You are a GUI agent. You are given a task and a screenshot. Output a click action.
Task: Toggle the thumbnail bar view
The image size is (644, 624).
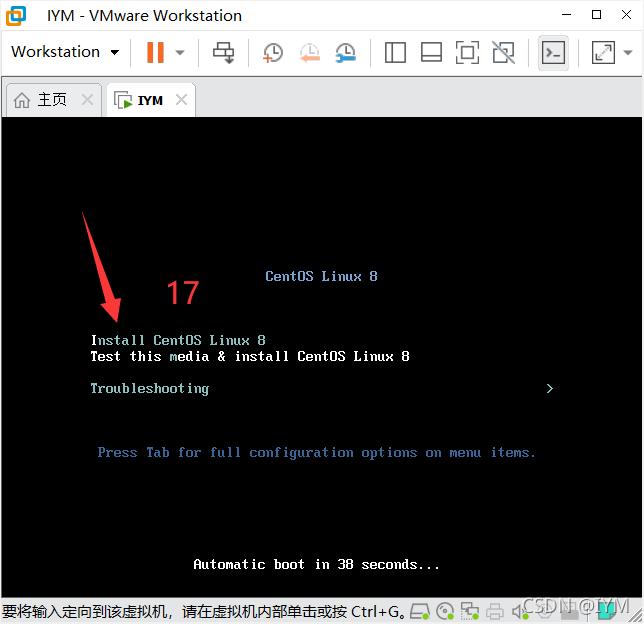click(431, 53)
